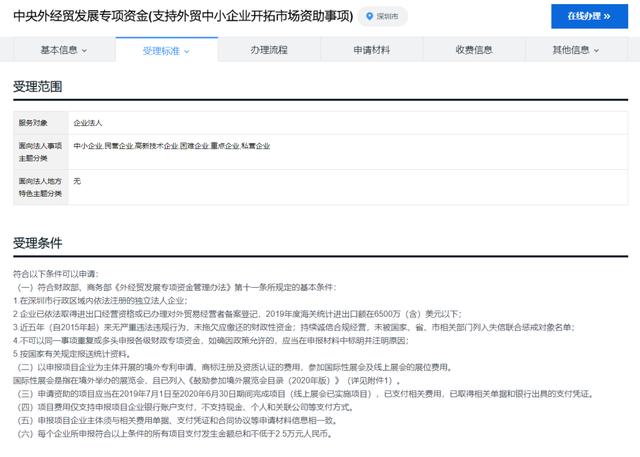Screen dimensions: 640x457
Task: Click condition (四) about 银行账户支付
Action: pyautogui.click(x=185, y=407)
